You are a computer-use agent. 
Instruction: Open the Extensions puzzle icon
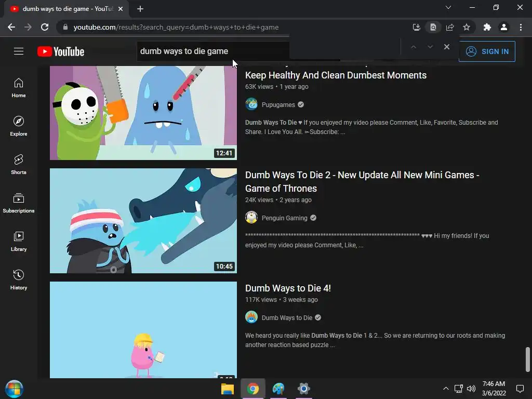click(487, 27)
